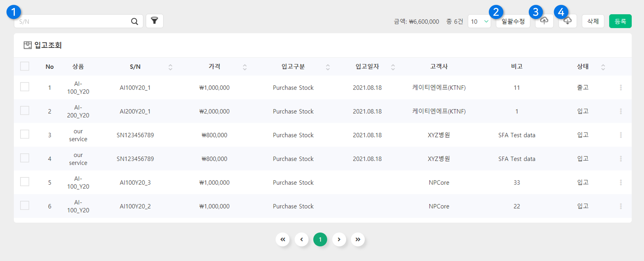Image resolution: width=644 pixels, height=261 pixels.
Task: Open row menu for AI100Y20_1
Action: [x=621, y=88]
